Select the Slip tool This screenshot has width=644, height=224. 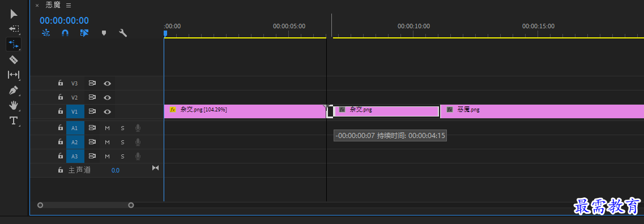[14, 75]
